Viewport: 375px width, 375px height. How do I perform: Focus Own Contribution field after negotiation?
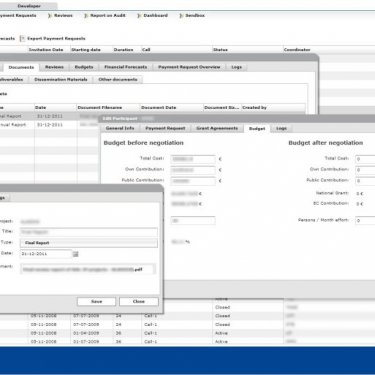pyautogui.click(x=365, y=170)
